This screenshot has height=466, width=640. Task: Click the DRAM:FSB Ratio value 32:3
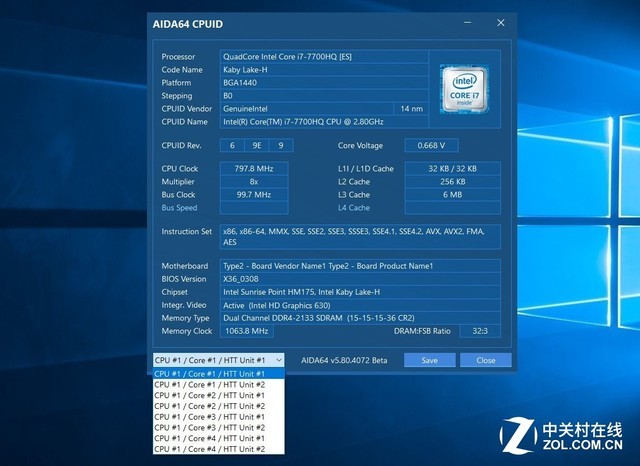(x=480, y=331)
